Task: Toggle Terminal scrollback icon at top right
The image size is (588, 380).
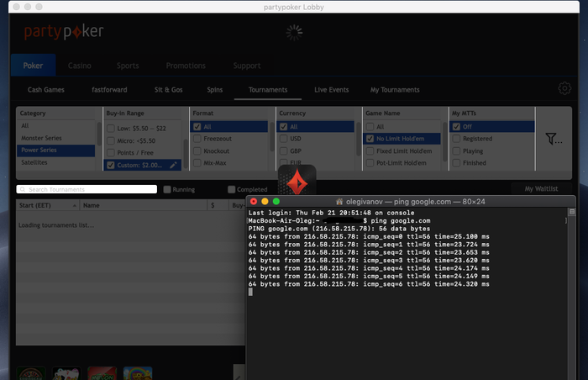Action: (572, 212)
